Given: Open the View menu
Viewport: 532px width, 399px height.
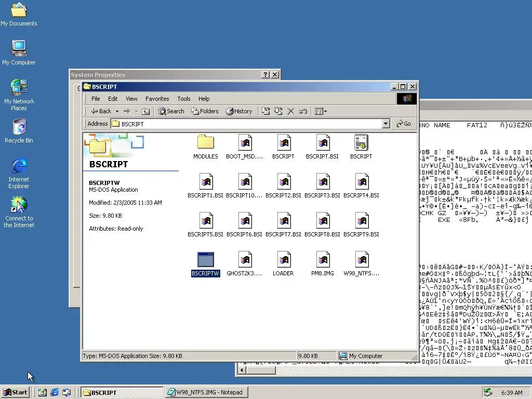Looking at the screenshot, I should tap(131, 99).
